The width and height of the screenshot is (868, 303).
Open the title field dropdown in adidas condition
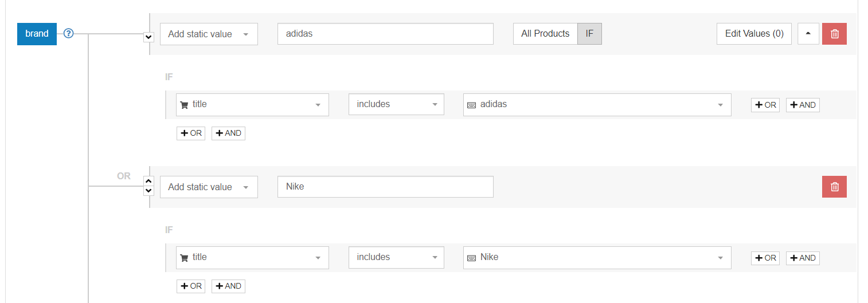252,104
